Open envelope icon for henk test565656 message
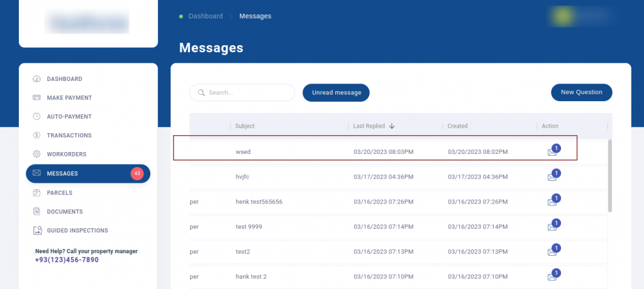Viewport: 644px width, 289px height. point(552,202)
